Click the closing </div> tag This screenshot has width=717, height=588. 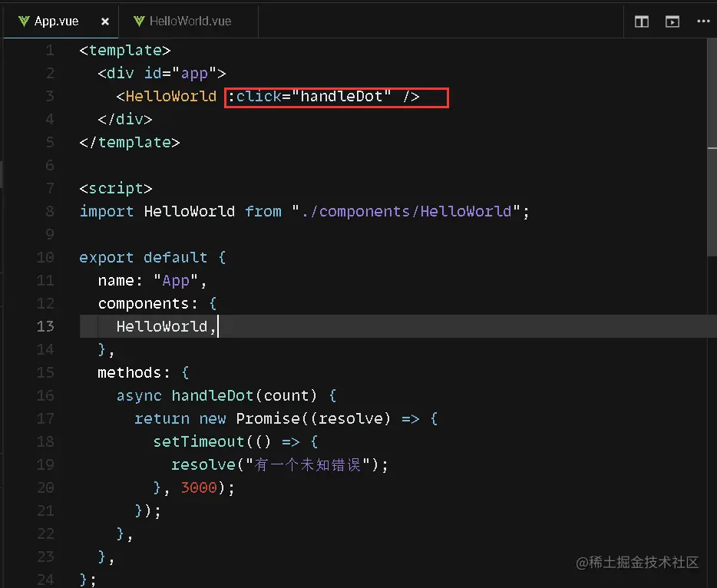coord(125,119)
